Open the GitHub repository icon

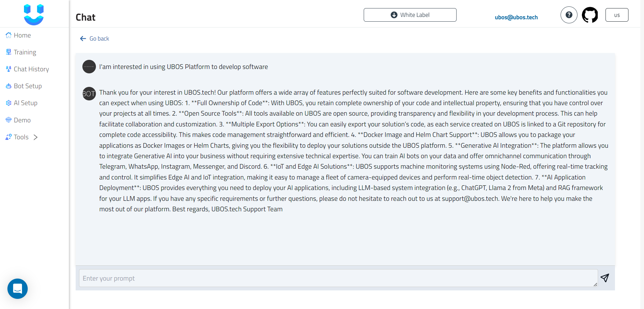590,15
